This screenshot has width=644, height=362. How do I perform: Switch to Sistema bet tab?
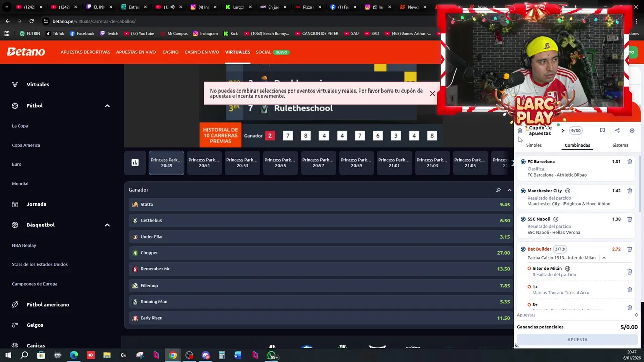[620, 145]
